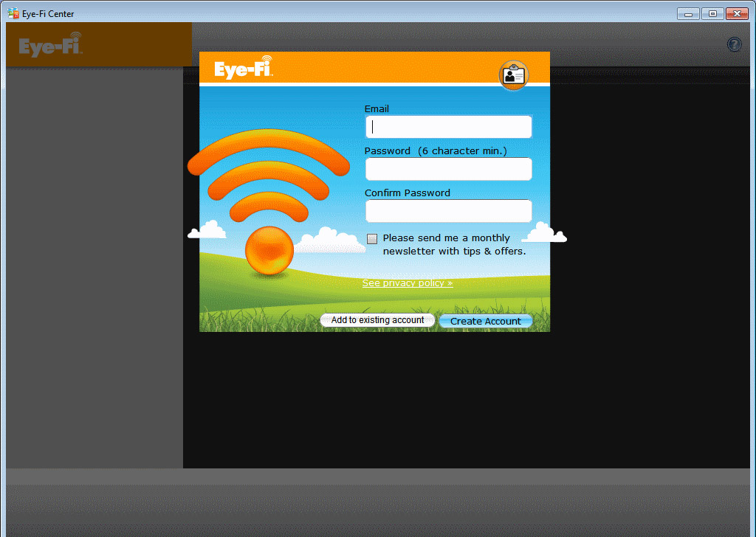756x537 pixels.
Task: Maximize the Eye-Fi Center window
Action: 712,14
